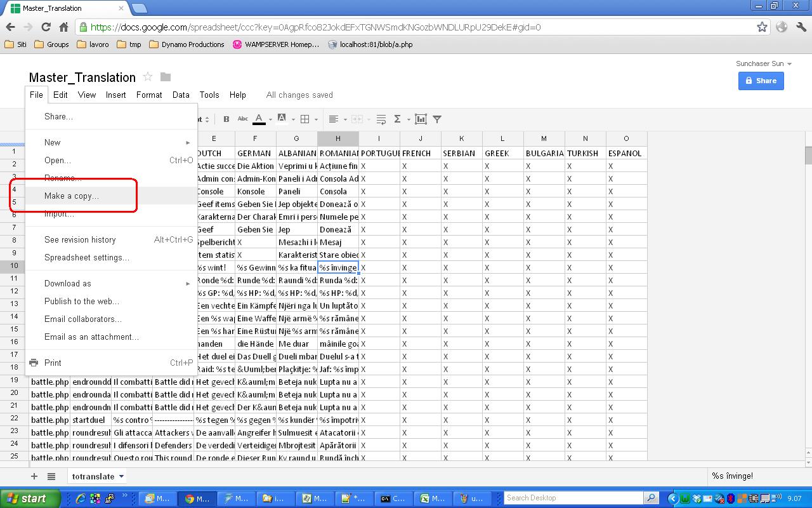
Task: Click the Windows start button
Action: (x=25, y=498)
